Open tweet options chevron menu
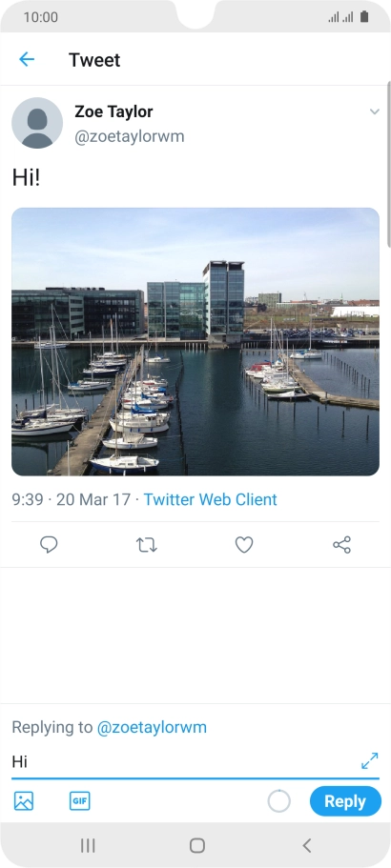This screenshot has height=868, width=391. [375, 111]
